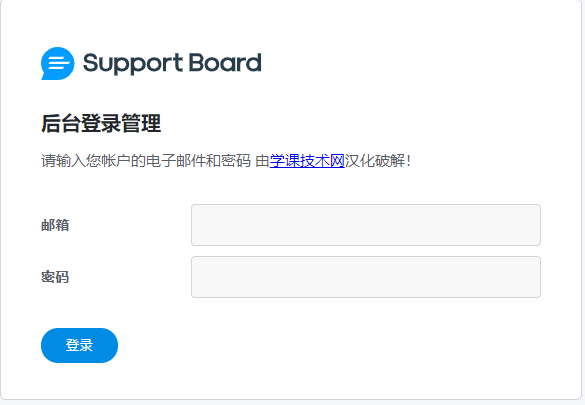
Task: Click the blue 登录 button
Action: click(79, 345)
